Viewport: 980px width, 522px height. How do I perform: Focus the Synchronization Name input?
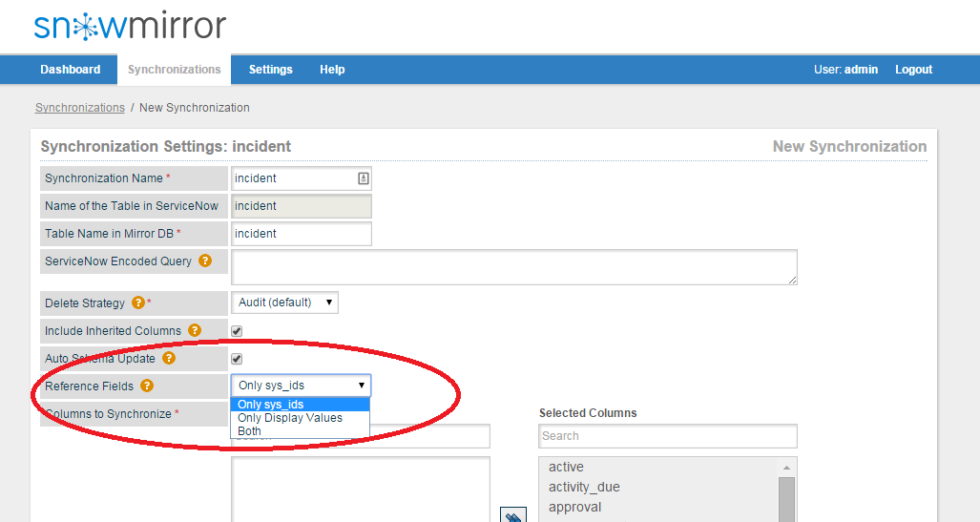point(302,178)
